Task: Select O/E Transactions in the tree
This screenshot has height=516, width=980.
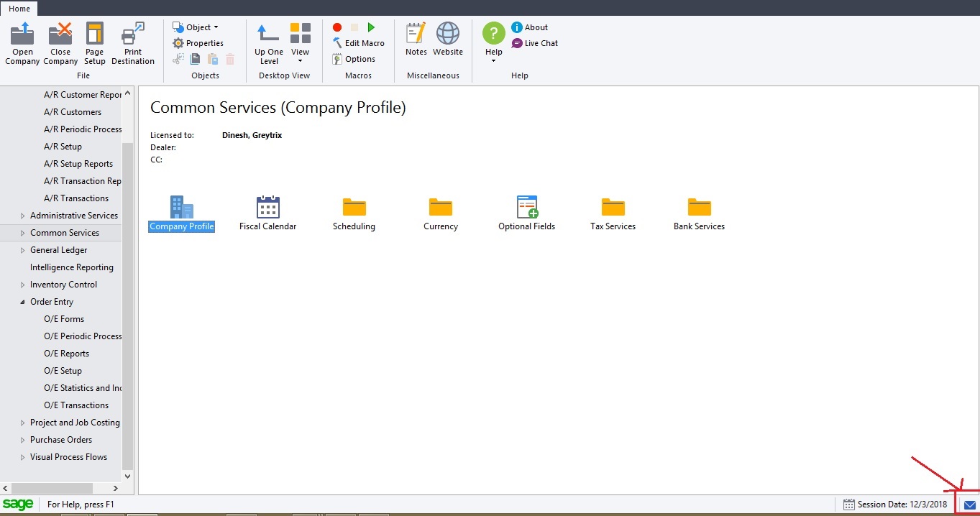Action: [x=76, y=405]
